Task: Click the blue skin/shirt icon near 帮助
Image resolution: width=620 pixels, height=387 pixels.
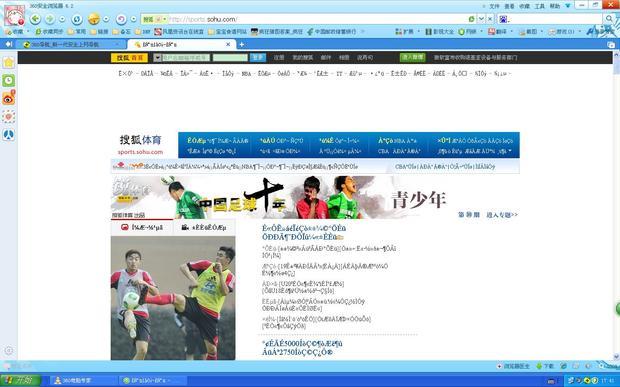Action: tap(568, 6)
